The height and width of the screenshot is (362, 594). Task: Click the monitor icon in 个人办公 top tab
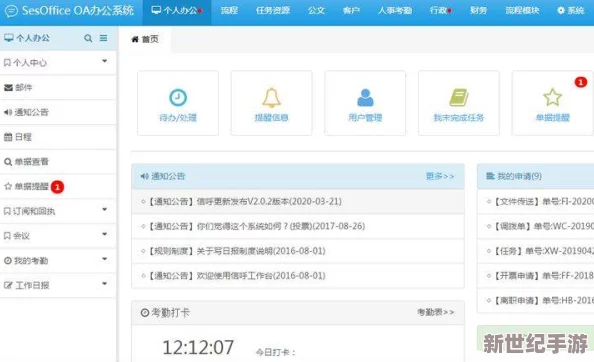[x=156, y=10]
